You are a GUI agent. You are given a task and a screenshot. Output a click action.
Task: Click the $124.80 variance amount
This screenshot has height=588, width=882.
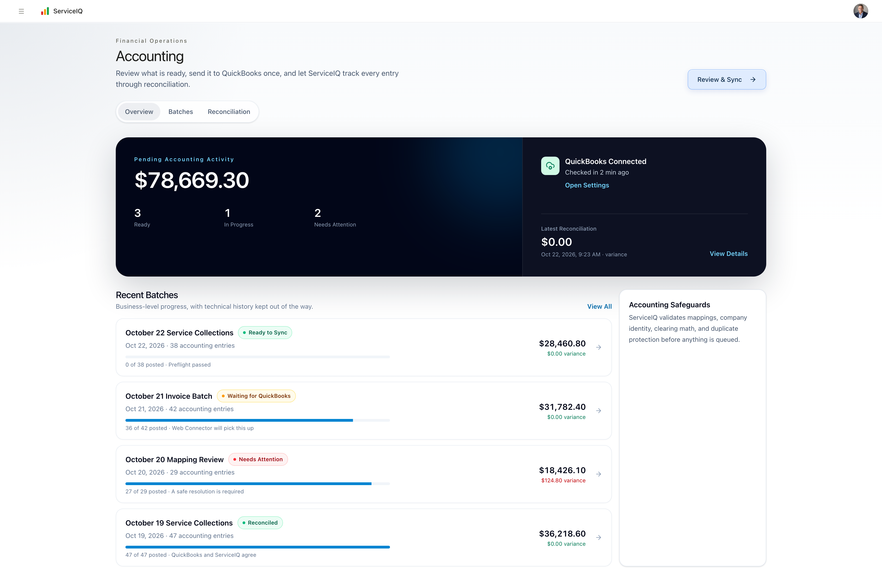pyautogui.click(x=563, y=480)
